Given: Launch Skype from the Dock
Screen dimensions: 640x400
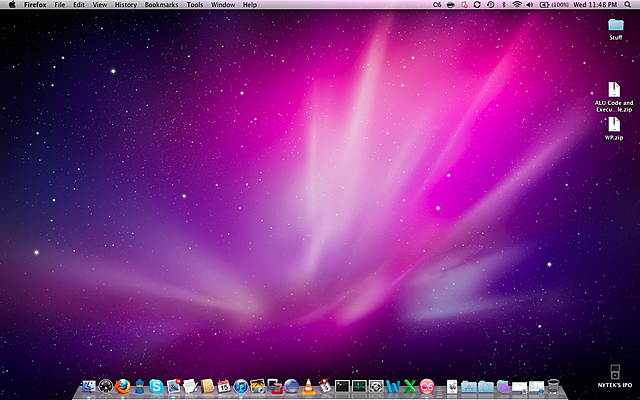Looking at the screenshot, I should click(156, 386).
